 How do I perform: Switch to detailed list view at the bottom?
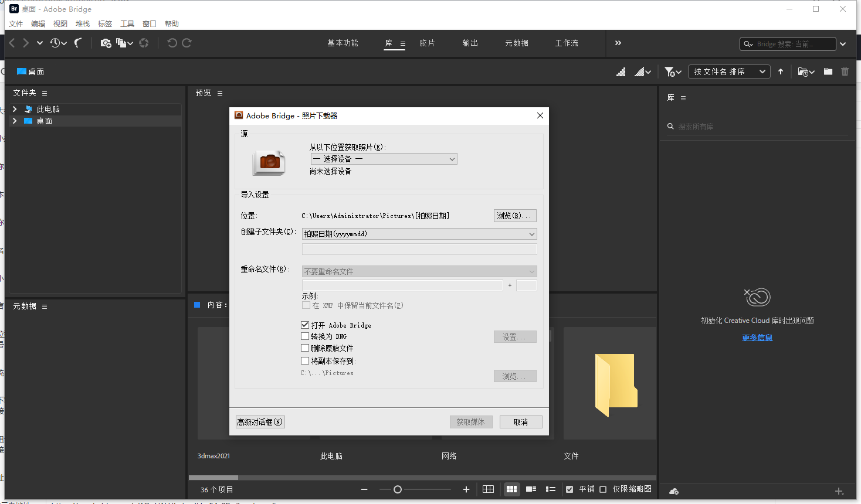tap(550, 489)
